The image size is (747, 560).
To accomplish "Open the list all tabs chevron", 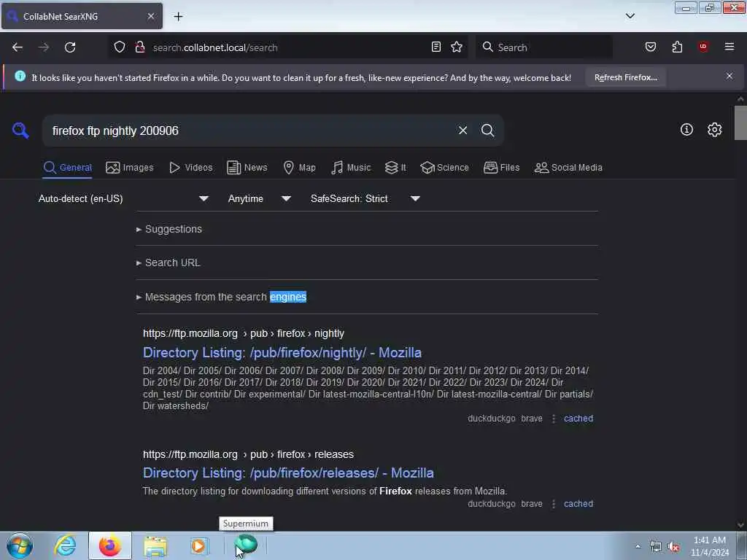I will click(630, 16).
